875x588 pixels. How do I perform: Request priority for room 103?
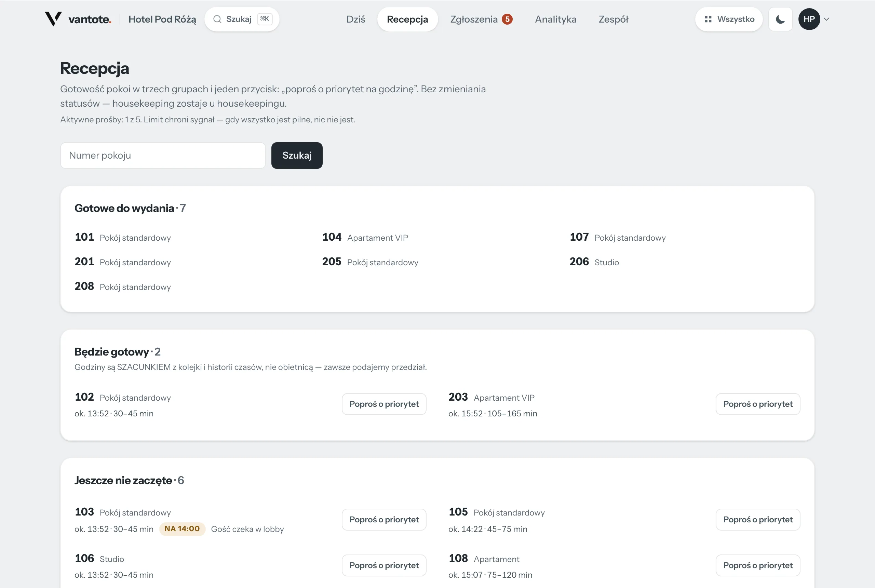384,519
